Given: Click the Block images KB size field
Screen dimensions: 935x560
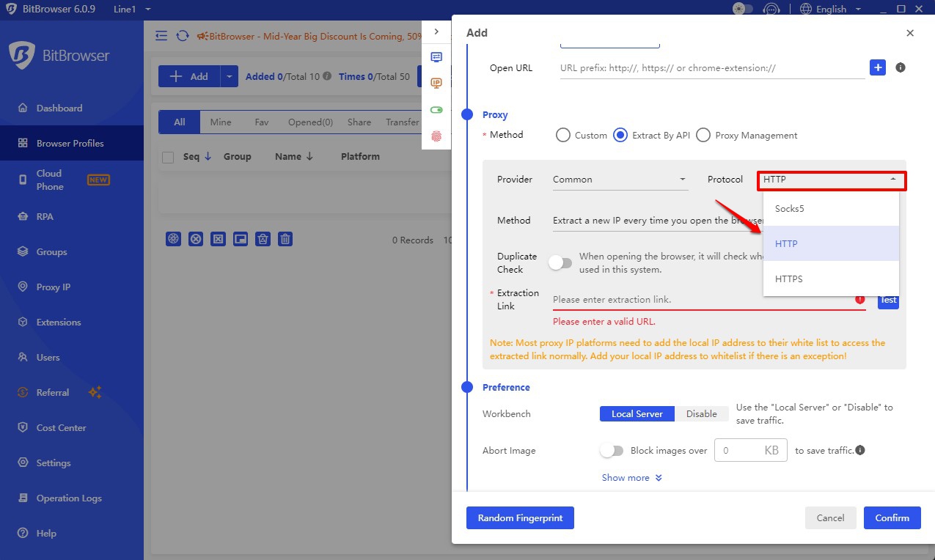Looking at the screenshot, I should click(751, 451).
